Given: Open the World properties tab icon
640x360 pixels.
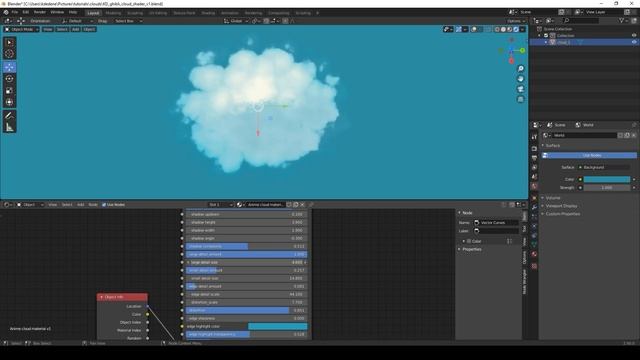Looking at the screenshot, I should [534, 186].
